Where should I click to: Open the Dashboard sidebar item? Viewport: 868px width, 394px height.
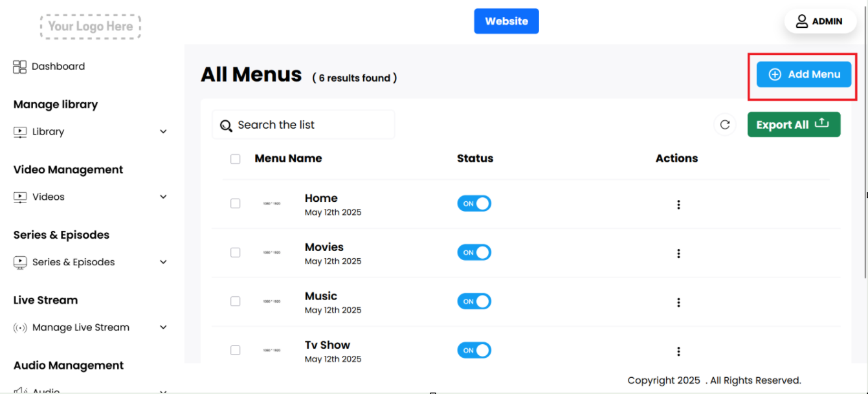pos(58,67)
